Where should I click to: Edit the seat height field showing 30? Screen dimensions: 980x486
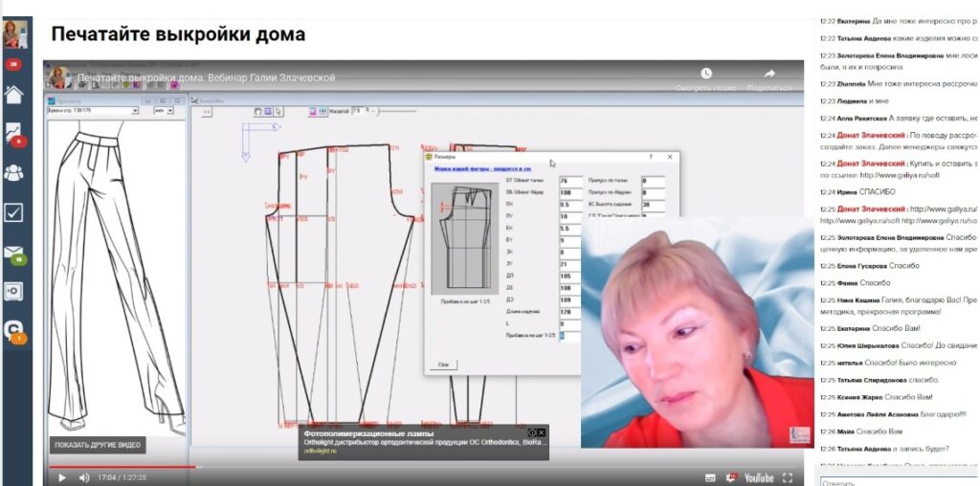point(653,205)
